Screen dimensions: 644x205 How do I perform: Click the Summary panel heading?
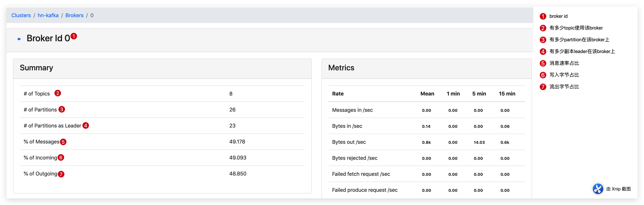click(x=36, y=68)
